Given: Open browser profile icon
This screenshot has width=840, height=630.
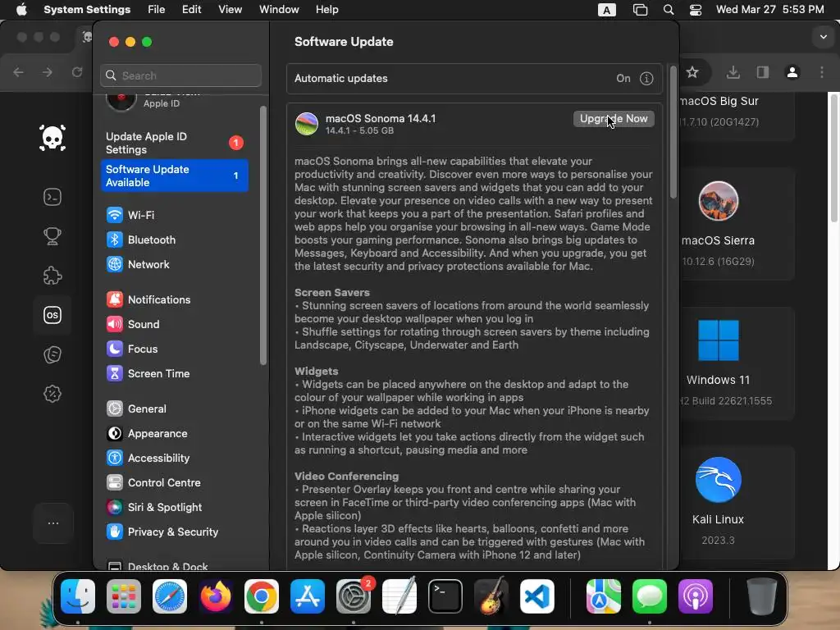Looking at the screenshot, I should pyautogui.click(x=792, y=72).
